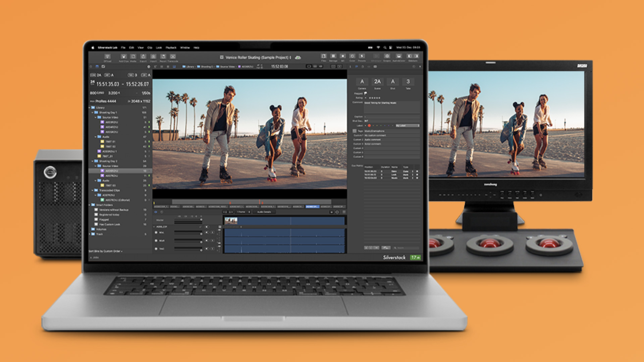This screenshot has width=644, height=362.
Task: Open the Window menu
Action: click(185, 48)
